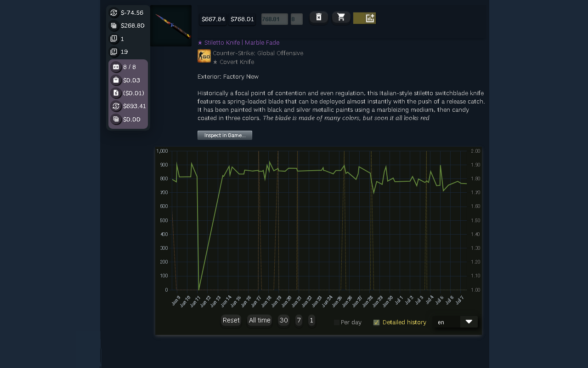This screenshot has width=588, height=368.
Task: Click the Inspect in Game button
Action: (x=225, y=135)
